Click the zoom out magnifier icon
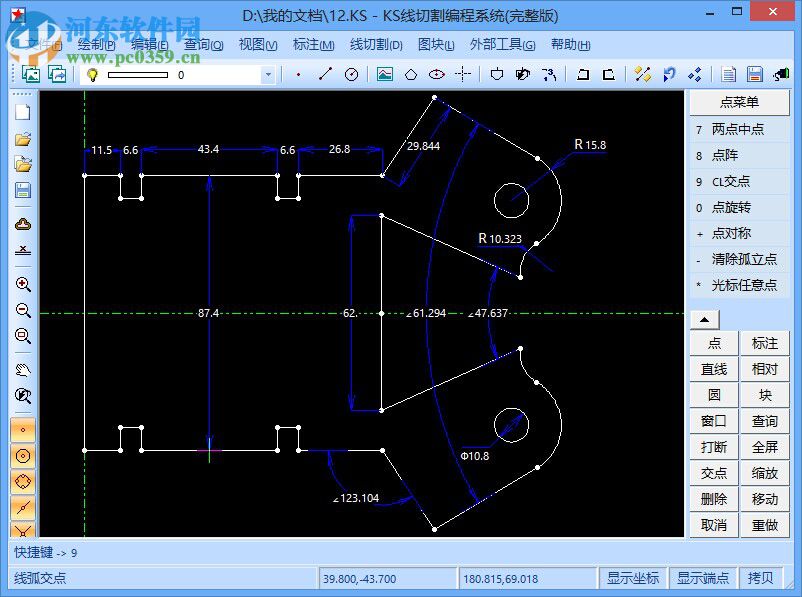 [x=23, y=310]
